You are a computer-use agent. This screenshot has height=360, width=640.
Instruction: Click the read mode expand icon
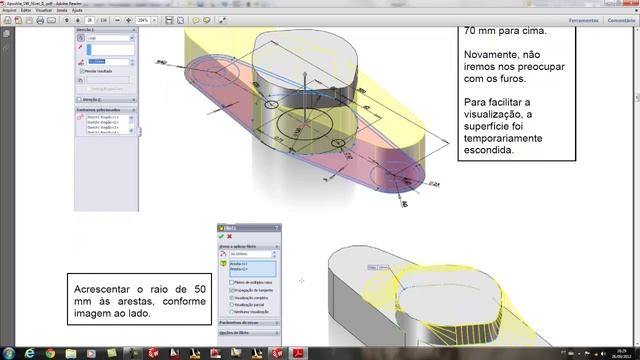222,20
